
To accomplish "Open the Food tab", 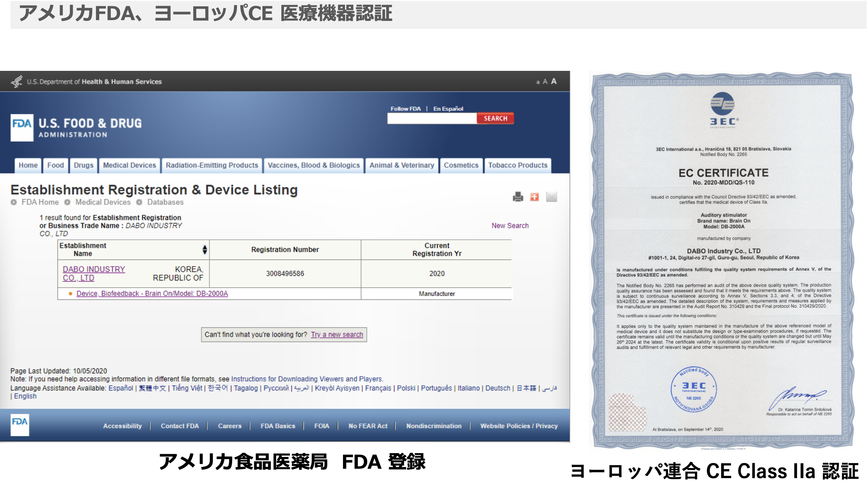I will pos(55,165).
